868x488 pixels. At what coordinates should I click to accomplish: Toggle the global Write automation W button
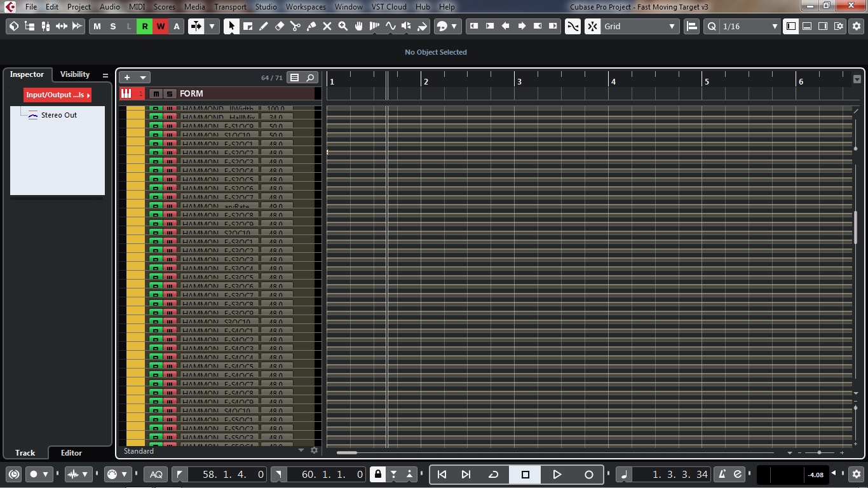(x=161, y=26)
